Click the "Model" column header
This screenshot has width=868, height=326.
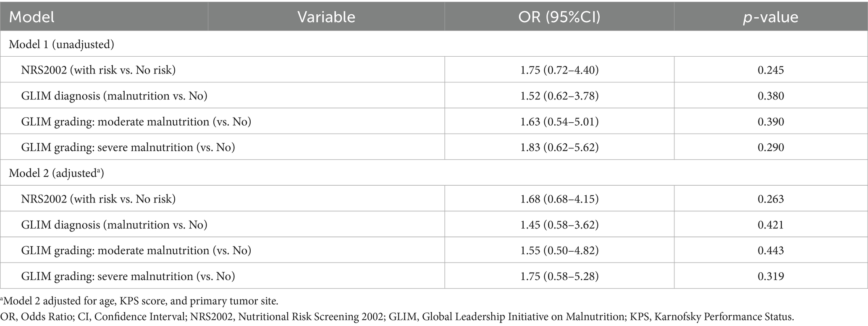32,17
